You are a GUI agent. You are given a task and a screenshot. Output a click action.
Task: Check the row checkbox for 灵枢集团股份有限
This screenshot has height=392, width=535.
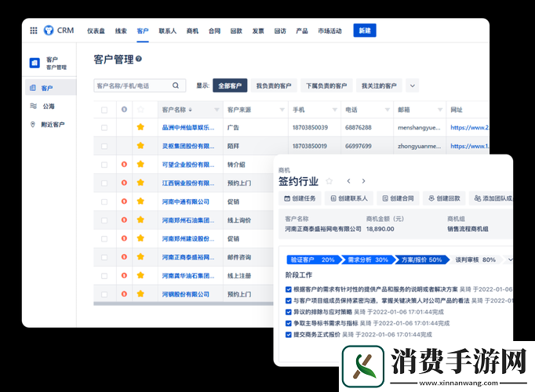click(104, 146)
